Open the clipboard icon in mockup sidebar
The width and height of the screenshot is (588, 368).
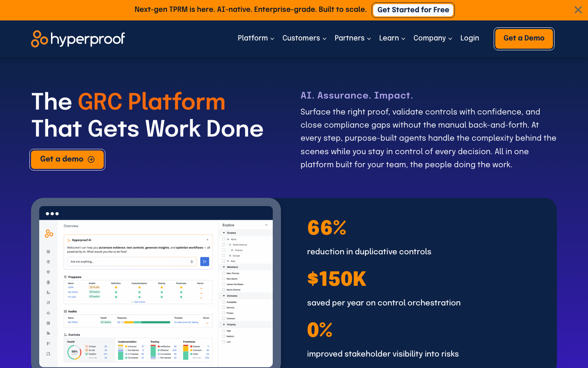pyautogui.click(x=48, y=282)
